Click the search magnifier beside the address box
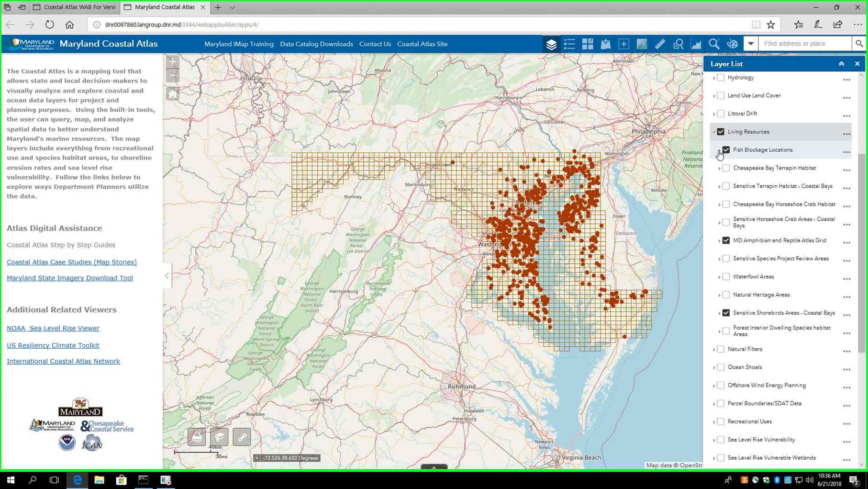This screenshot has height=489, width=868. coord(859,44)
